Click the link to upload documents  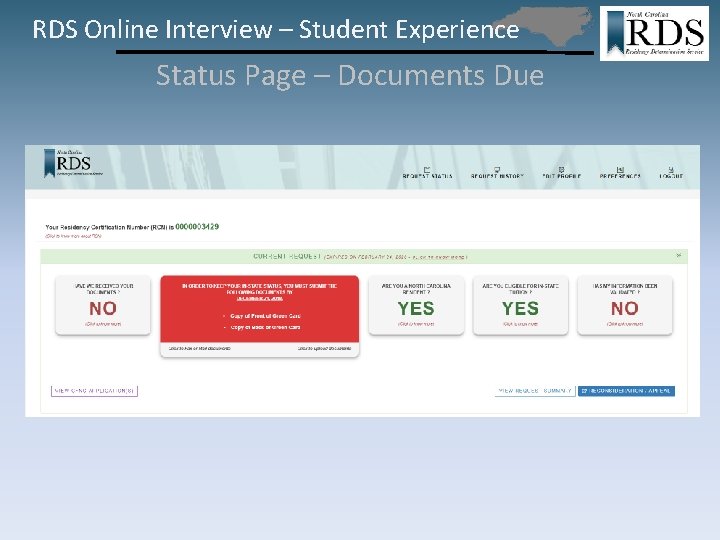[324, 349]
